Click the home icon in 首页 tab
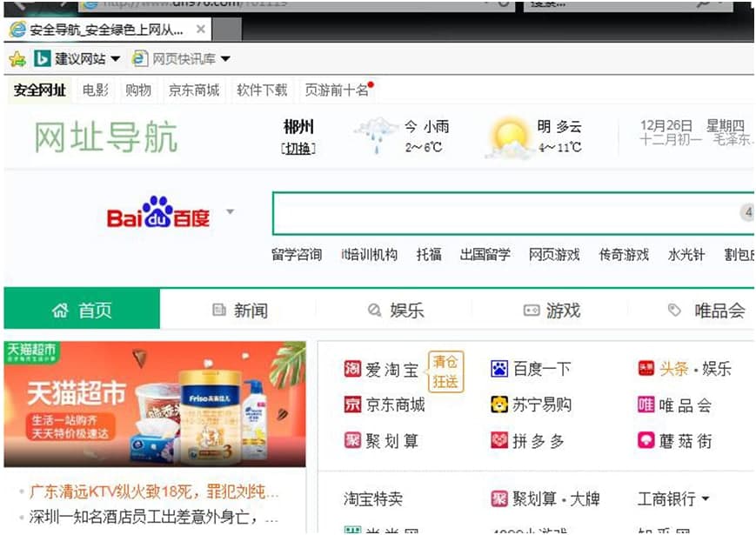 60,311
